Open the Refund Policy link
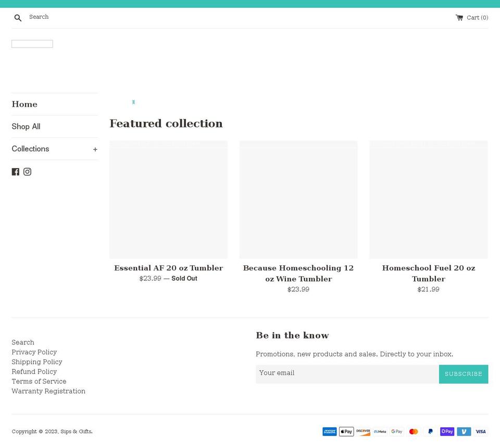 [34, 372]
